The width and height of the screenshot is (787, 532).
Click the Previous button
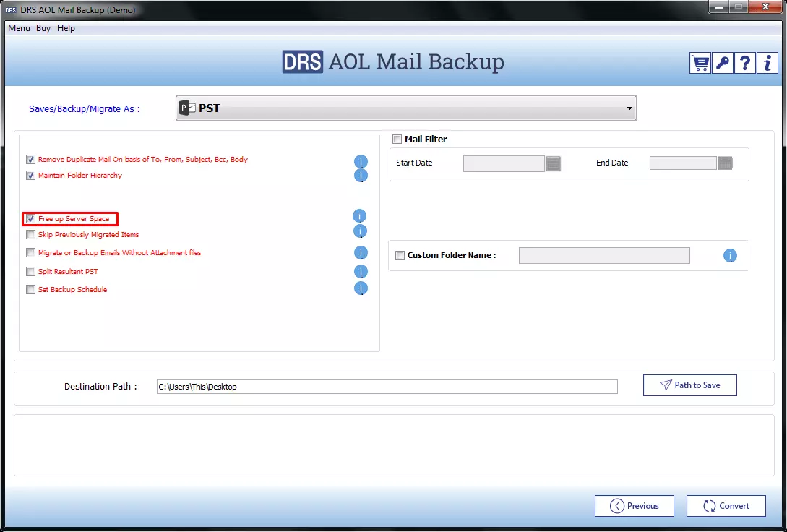coord(635,506)
